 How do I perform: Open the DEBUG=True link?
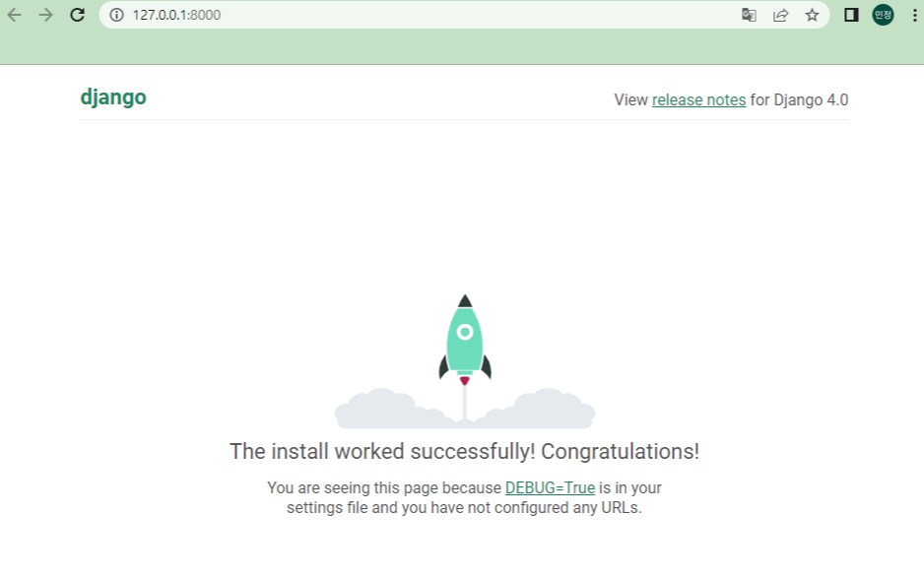point(550,487)
